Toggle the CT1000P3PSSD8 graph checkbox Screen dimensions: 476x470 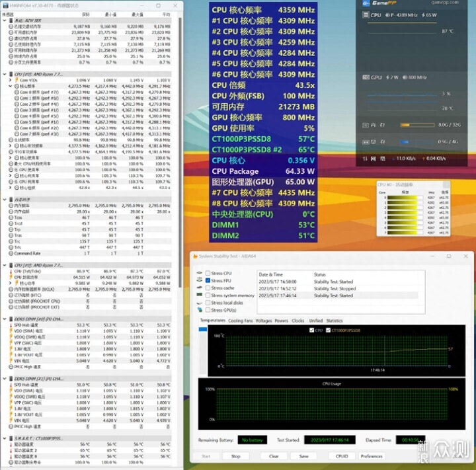pyautogui.click(x=328, y=330)
